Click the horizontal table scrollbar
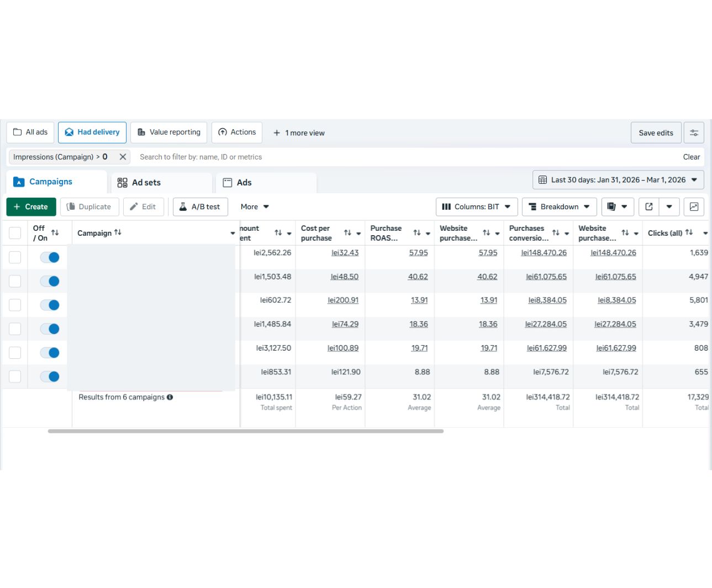The image size is (712, 588). [246, 431]
